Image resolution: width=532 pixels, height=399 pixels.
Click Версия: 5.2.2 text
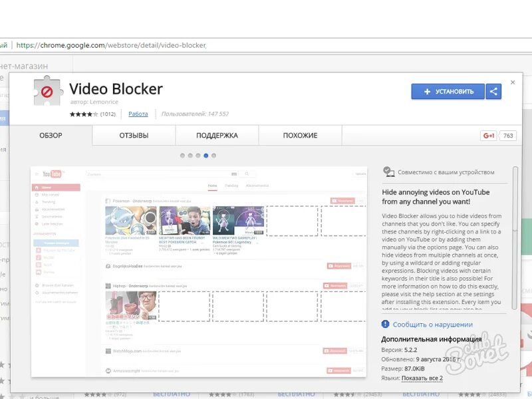(x=399, y=350)
